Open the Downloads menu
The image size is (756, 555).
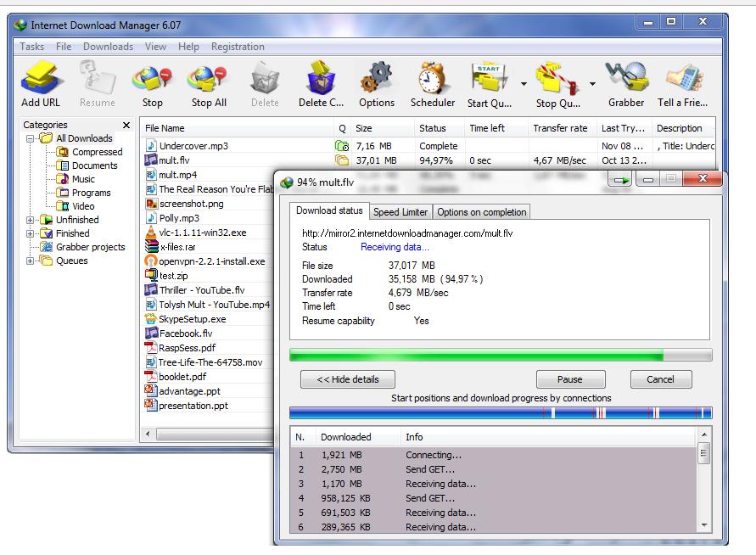[x=108, y=47]
